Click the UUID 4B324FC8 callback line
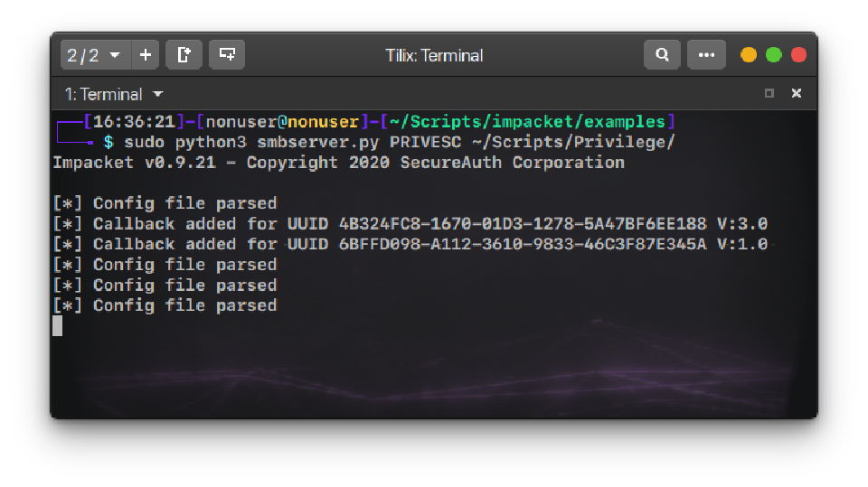The image size is (868, 487). (x=410, y=224)
